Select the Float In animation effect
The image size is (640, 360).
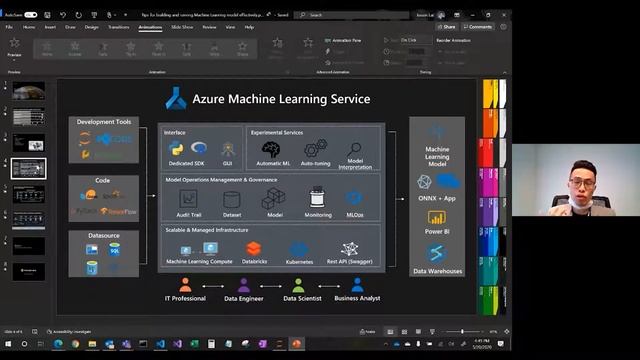(x=159, y=49)
